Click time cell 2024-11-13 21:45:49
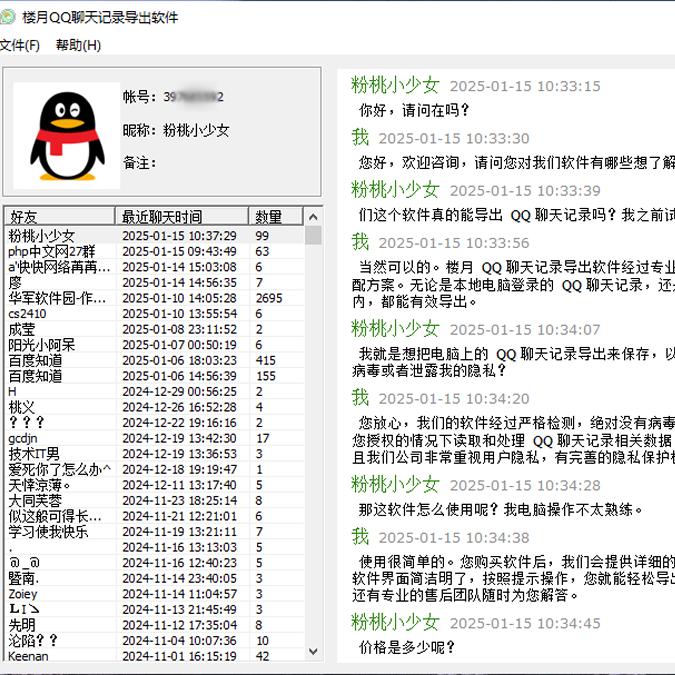The height and width of the screenshot is (675, 675). click(179, 609)
